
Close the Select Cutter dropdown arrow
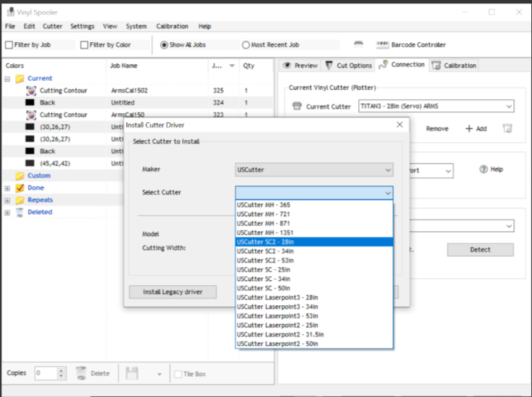pyautogui.click(x=388, y=193)
